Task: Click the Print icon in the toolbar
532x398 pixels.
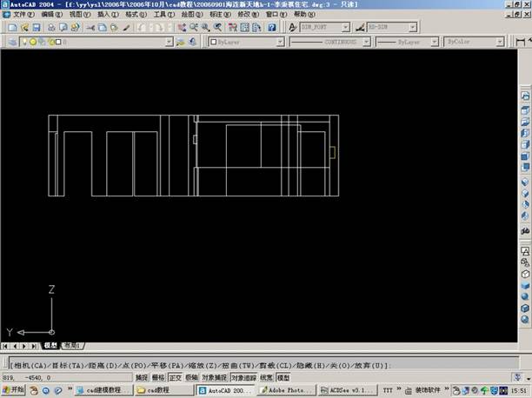Action: [50, 27]
